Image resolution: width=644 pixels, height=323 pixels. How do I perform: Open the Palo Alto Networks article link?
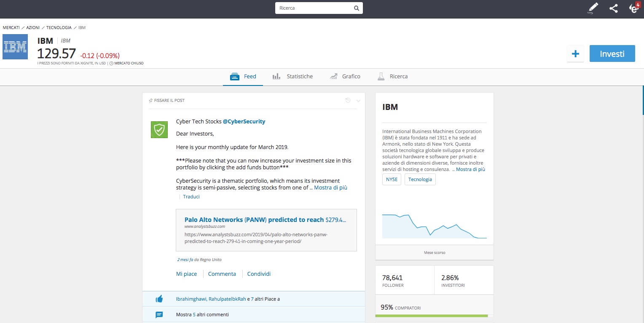pos(265,220)
